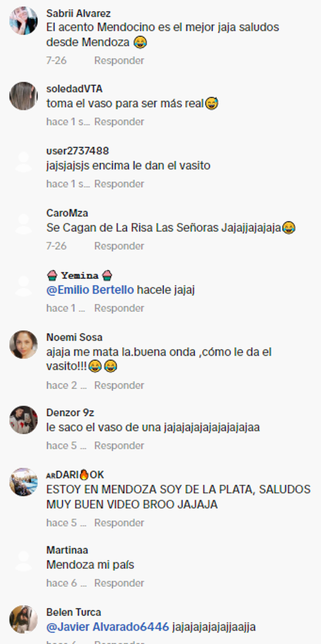Open Martinaa's placeholder avatar icon
This screenshot has width=321, height=644.
click(x=24, y=561)
